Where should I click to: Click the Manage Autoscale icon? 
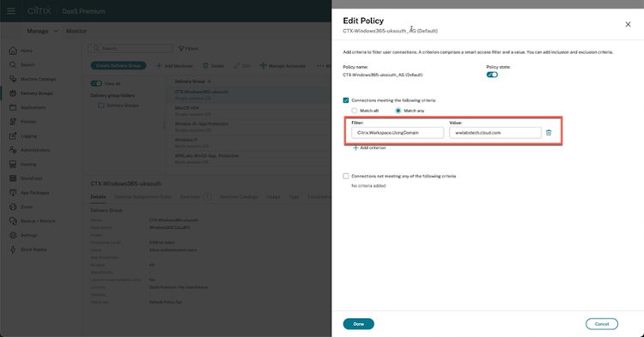click(264, 65)
